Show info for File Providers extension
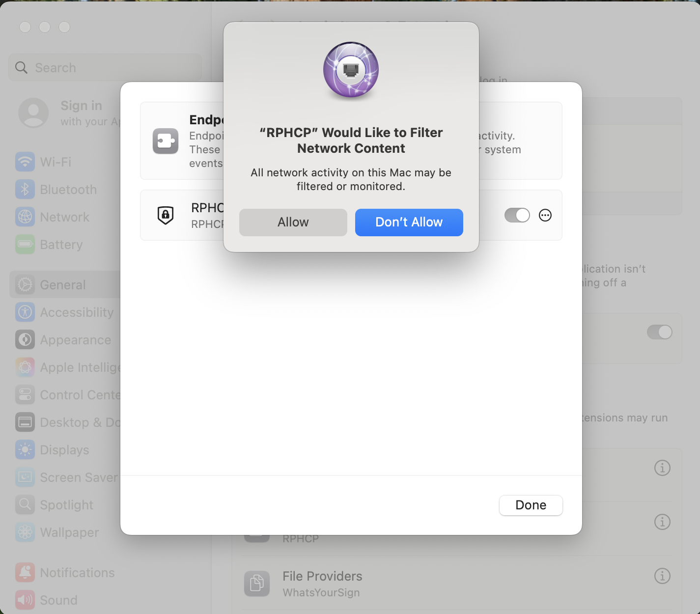The width and height of the screenshot is (700, 614). (662, 576)
